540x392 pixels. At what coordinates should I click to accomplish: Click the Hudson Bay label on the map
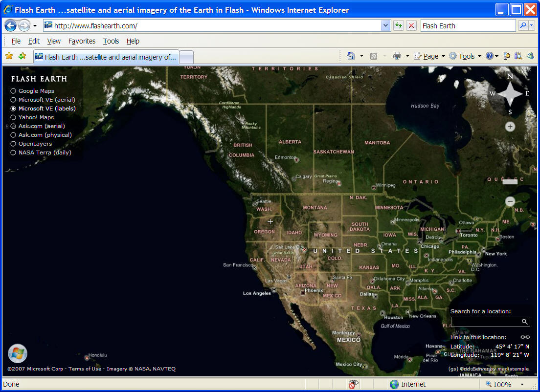[425, 106]
